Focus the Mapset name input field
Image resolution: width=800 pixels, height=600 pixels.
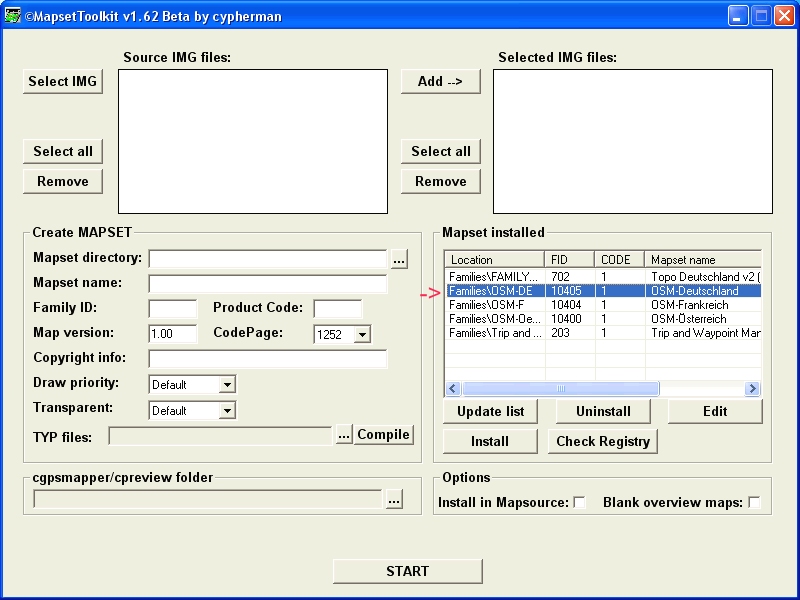pyautogui.click(x=268, y=284)
